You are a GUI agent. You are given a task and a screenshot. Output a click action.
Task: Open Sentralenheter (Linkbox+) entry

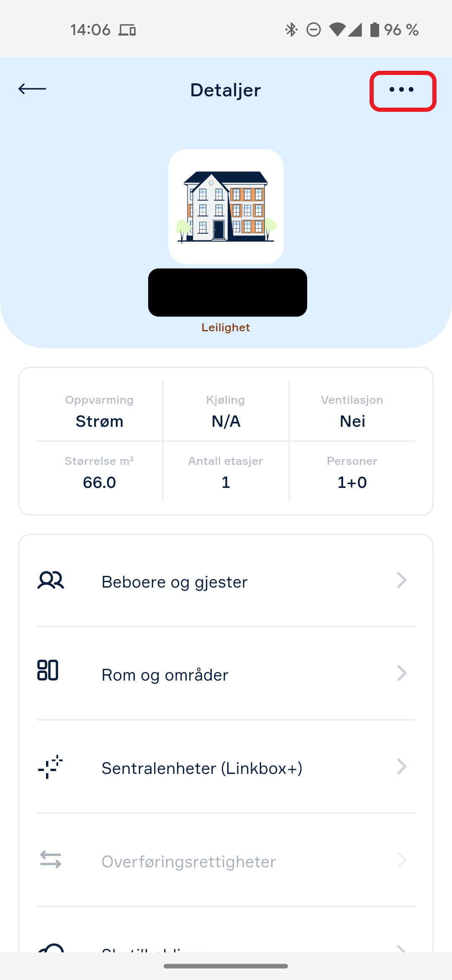[226, 767]
